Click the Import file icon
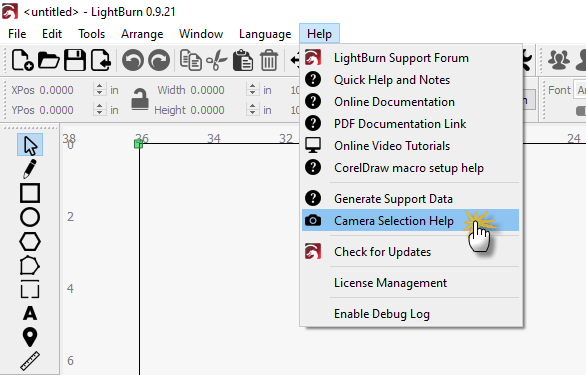This screenshot has width=586, height=375. [101, 60]
